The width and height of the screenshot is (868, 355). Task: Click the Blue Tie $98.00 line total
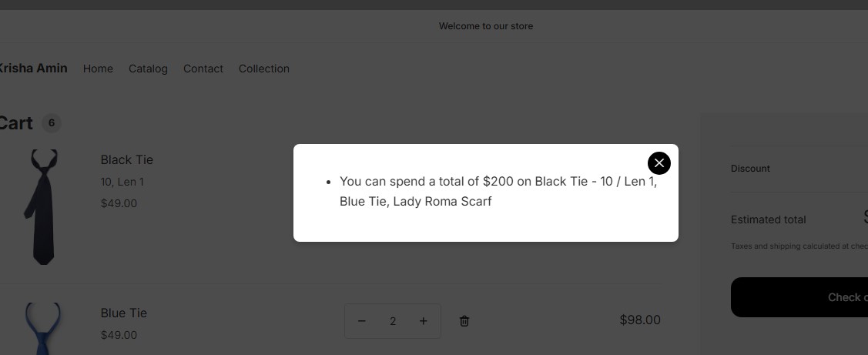point(639,320)
